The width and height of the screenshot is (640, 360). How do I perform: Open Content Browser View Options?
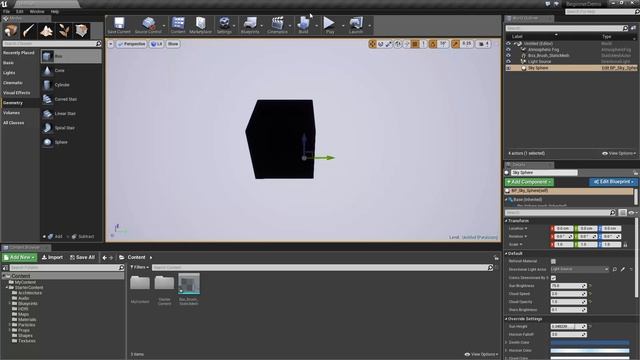pos(481,354)
